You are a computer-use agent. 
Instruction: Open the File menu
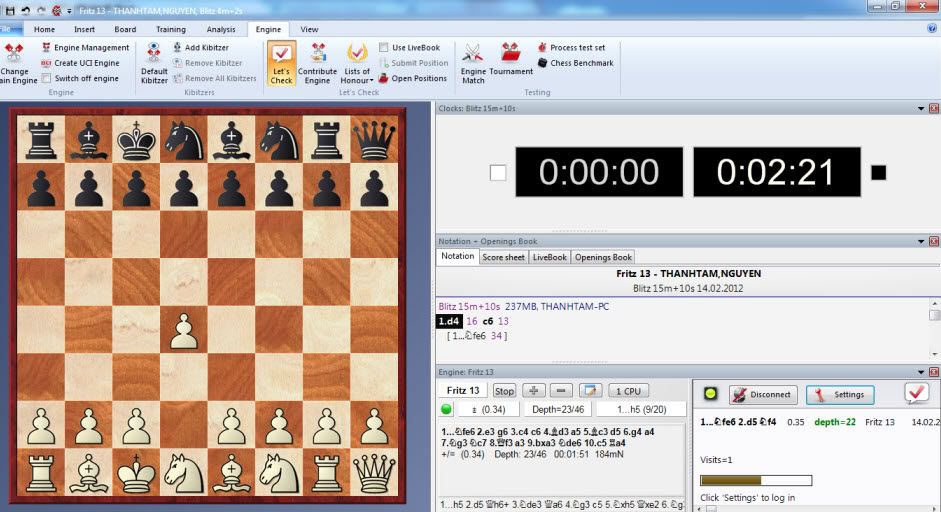click(11, 29)
